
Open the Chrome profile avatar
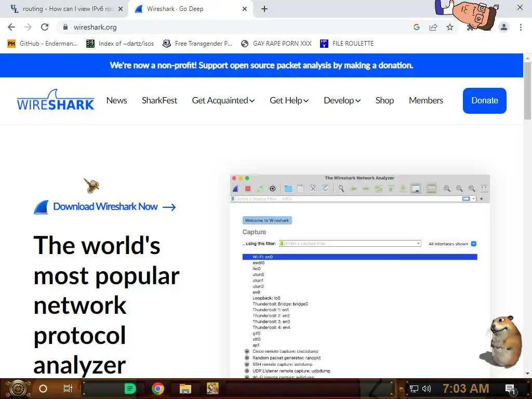pos(504,27)
